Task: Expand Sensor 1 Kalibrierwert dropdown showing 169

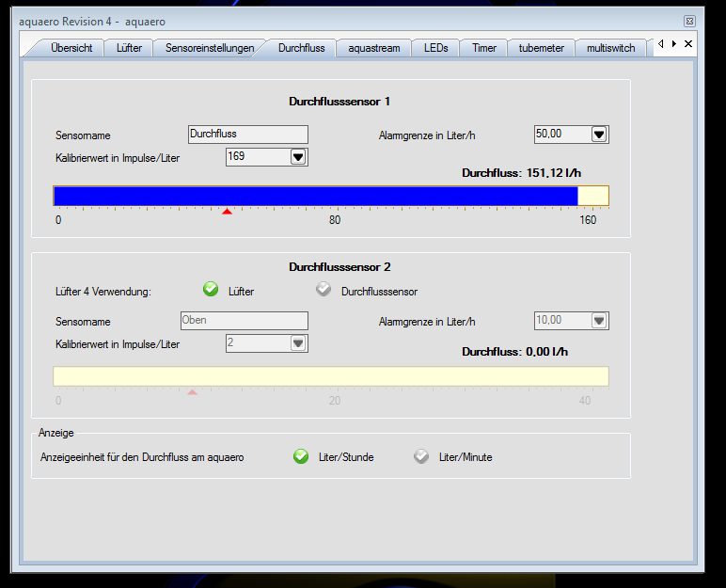Action: [x=298, y=157]
